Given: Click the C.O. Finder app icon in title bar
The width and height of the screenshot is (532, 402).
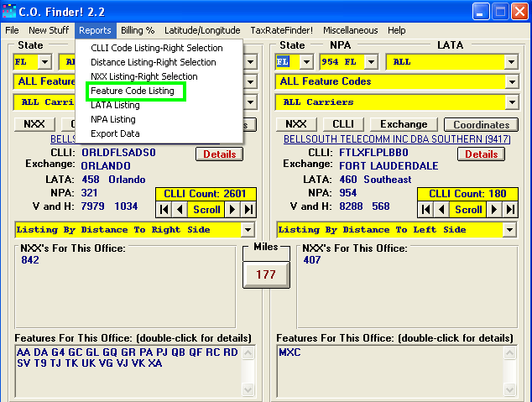Looking at the screenshot, I should tap(9, 11).
